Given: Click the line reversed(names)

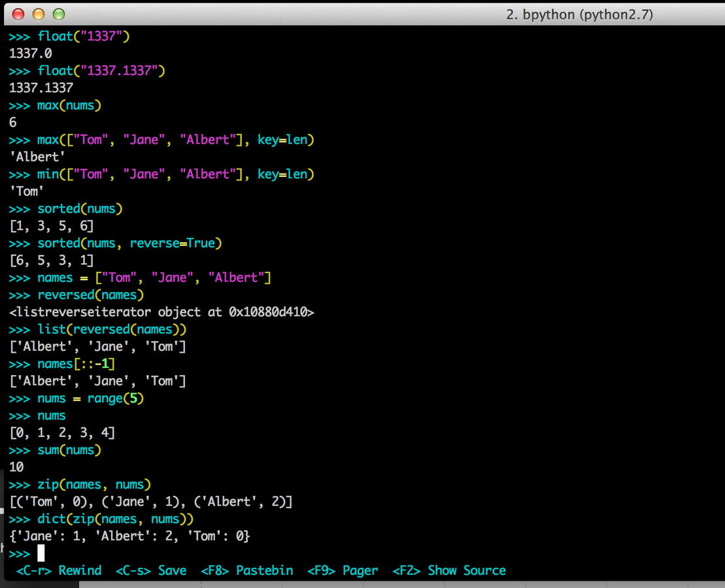Looking at the screenshot, I should pos(76,295).
